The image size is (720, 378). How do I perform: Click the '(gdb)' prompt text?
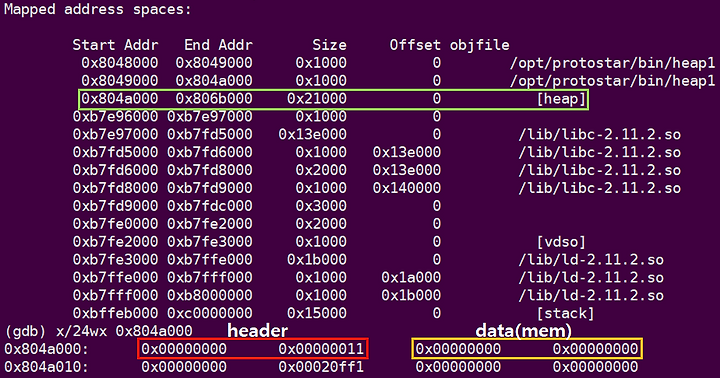[x=25, y=332]
